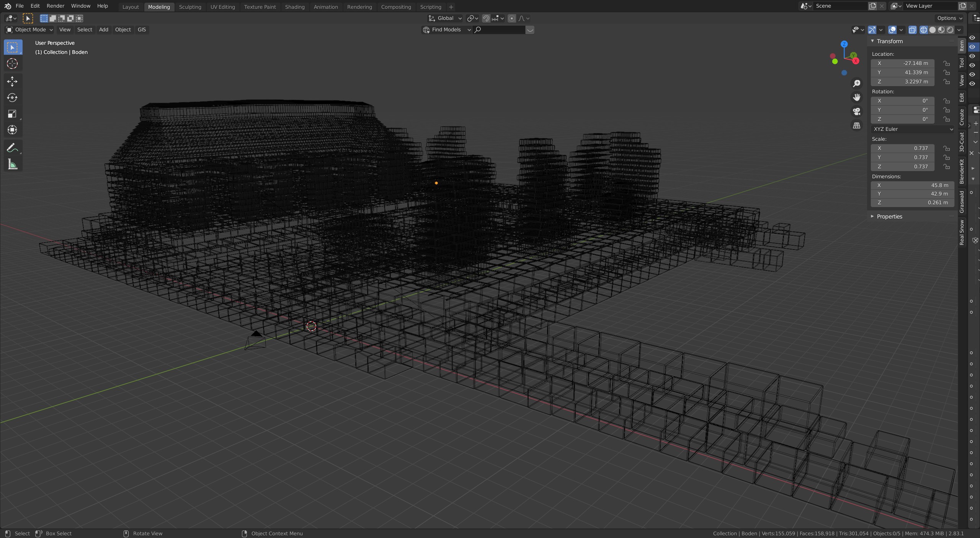
Task: Activate the Rotate tool
Action: tap(12, 98)
